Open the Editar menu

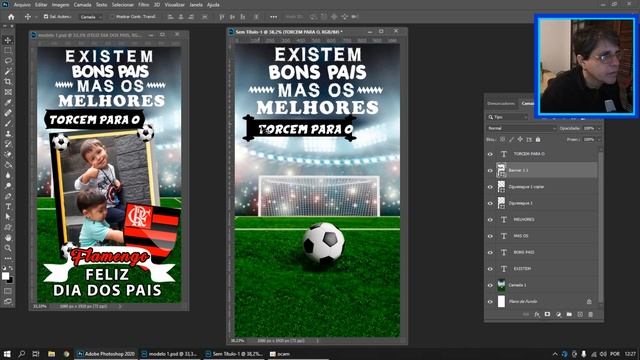(41, 5)
